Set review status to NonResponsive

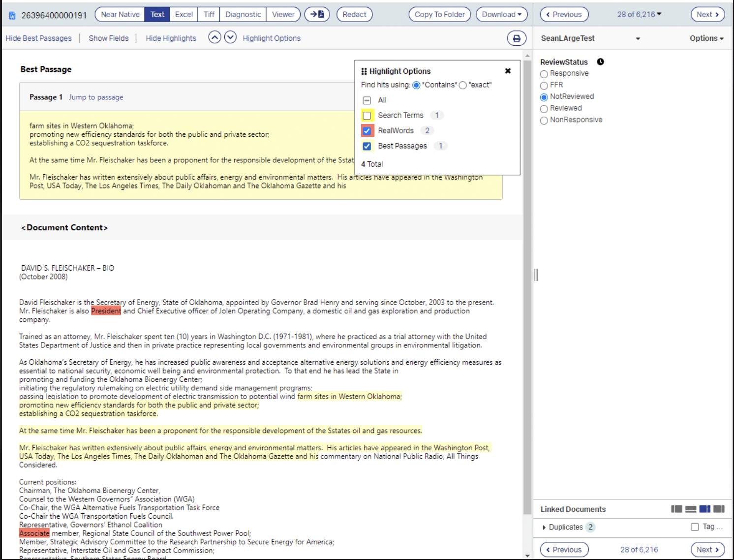544,120
